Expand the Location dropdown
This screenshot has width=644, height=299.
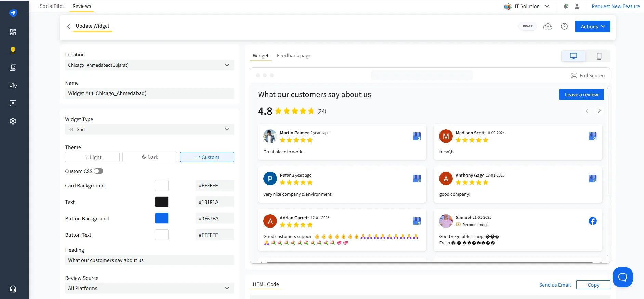[150, 65]
